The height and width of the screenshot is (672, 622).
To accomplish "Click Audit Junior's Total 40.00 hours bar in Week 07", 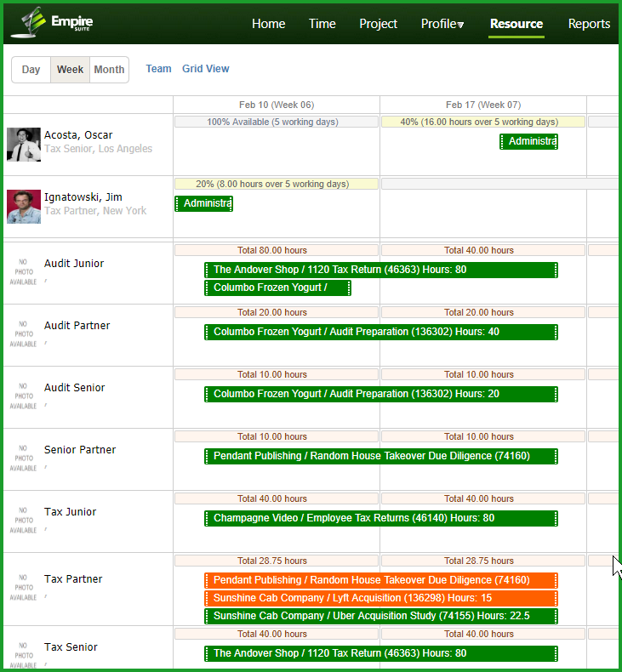I will pos(483,250).
